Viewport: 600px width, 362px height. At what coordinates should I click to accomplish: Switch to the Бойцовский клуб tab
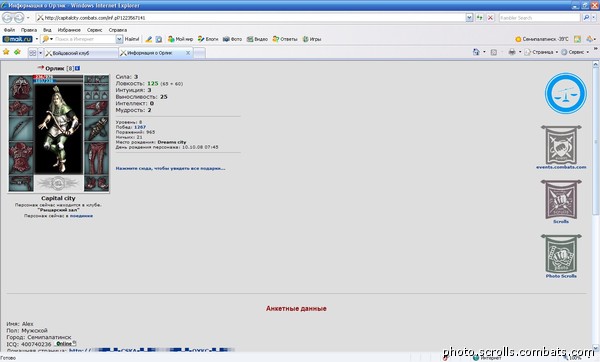coord(81,53)
